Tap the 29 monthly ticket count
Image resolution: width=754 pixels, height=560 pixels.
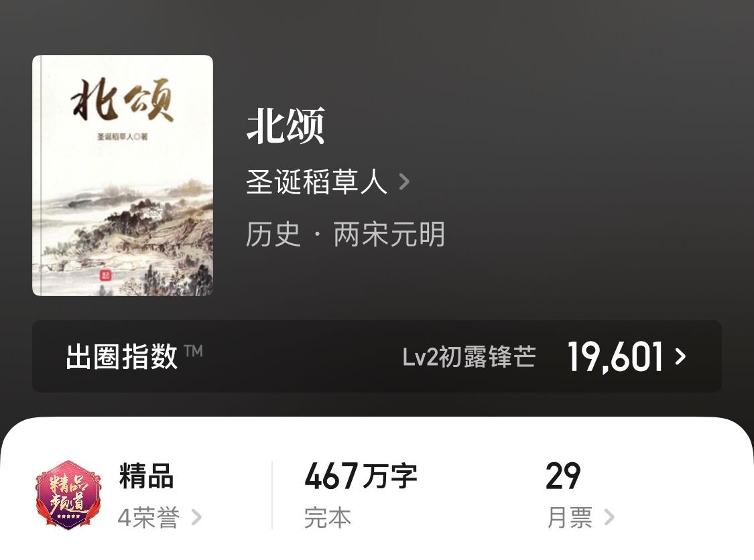click(x=563, y=476)
